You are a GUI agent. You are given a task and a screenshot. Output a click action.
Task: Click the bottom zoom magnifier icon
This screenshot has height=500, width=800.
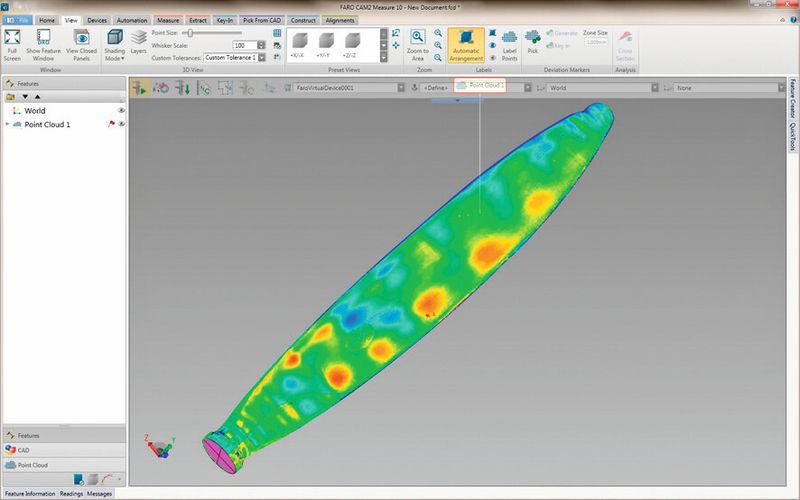pyautogui.click(x=438, y=58)
